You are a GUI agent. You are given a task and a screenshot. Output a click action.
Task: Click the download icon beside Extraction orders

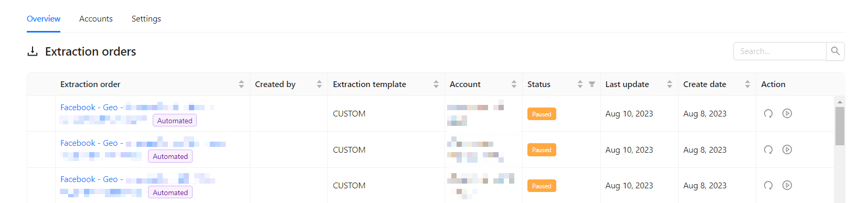pos(33,51)
